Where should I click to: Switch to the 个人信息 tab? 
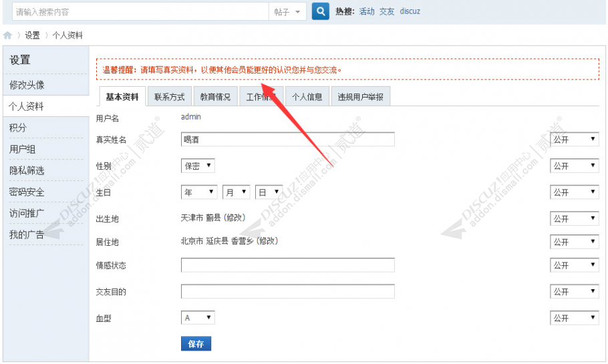click(307, 97)
